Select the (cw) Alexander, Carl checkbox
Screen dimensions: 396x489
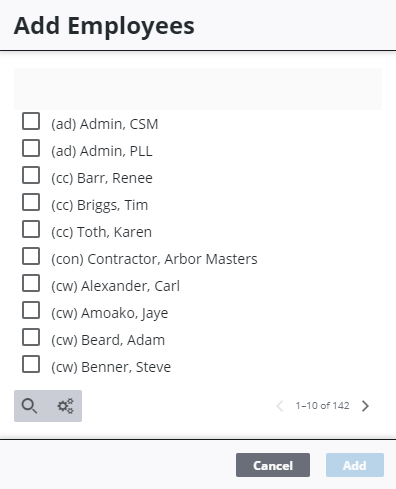click(31, 283)
